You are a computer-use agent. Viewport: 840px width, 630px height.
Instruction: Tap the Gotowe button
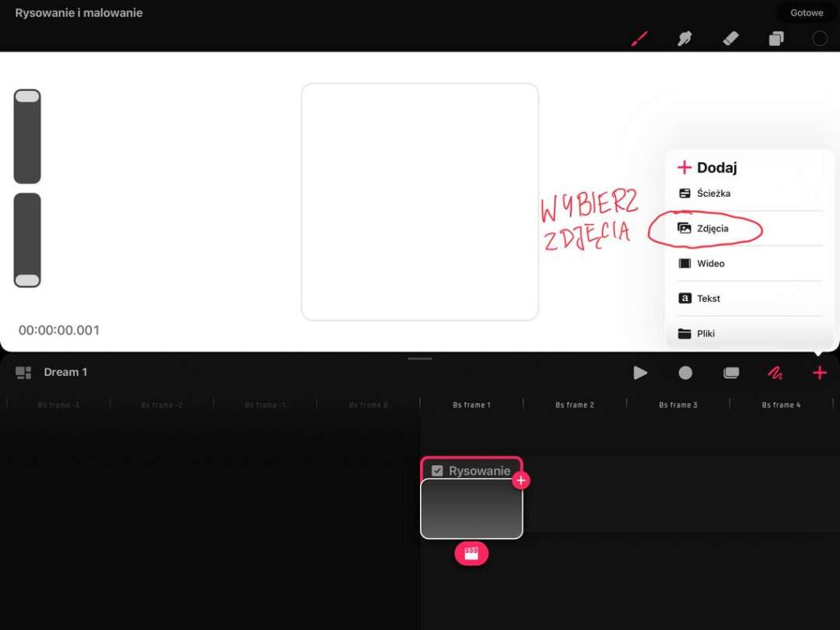806,13
